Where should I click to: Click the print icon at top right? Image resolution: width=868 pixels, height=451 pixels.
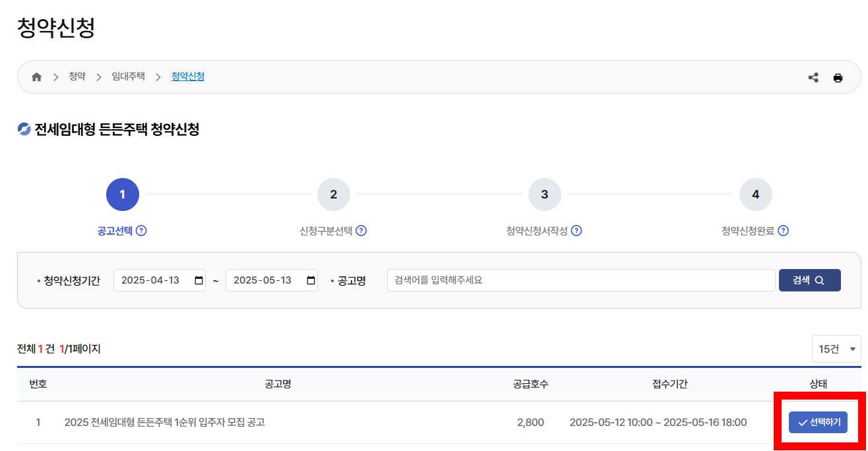point(838,77)
